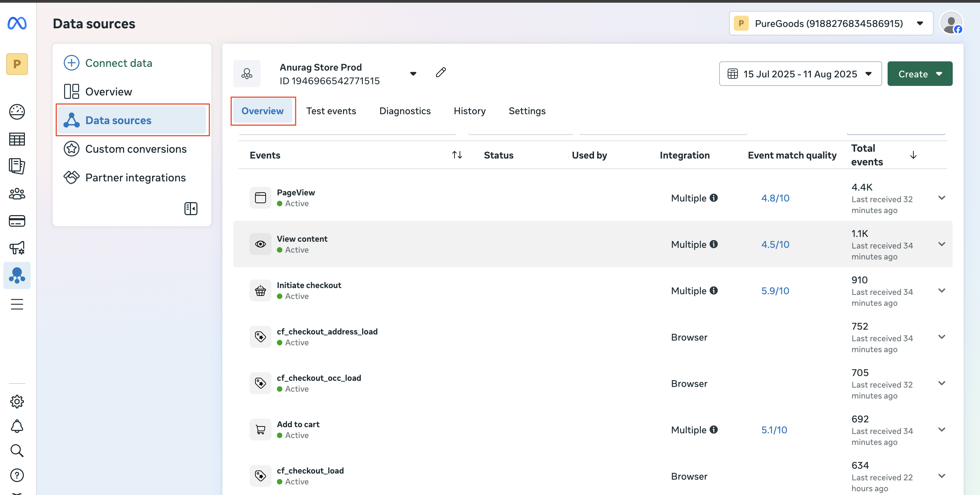The width and height of the screenshot is (980, 495).
Task: Open the date range dropdown
Action: point(800,74)
